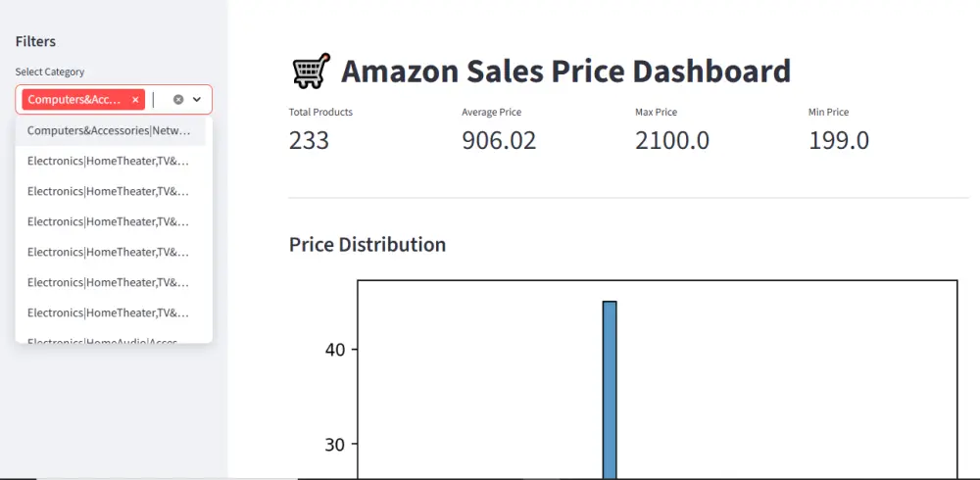
Task: Focus the category search input field
Action: point(159,100)
